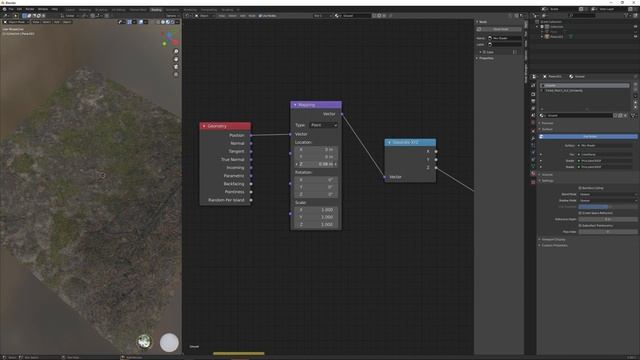Click the white material preview sphere
Image resolution: width=640 pixels, height=360 pixels.
169,342
